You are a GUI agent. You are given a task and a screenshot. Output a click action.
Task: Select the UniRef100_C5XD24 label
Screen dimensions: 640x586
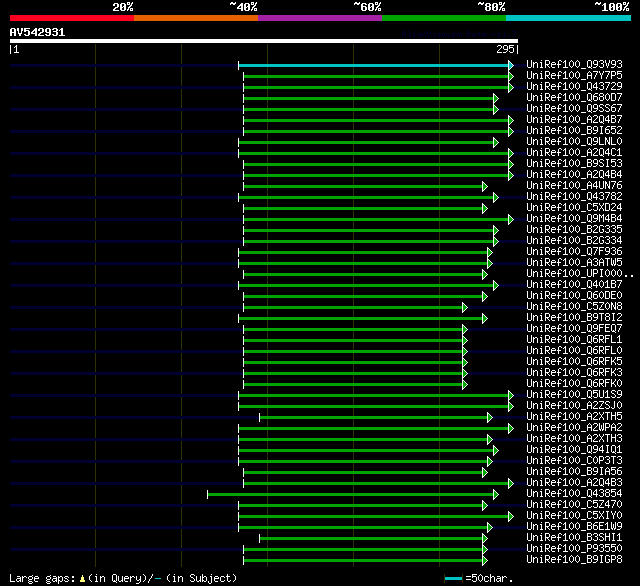[574, 208]
